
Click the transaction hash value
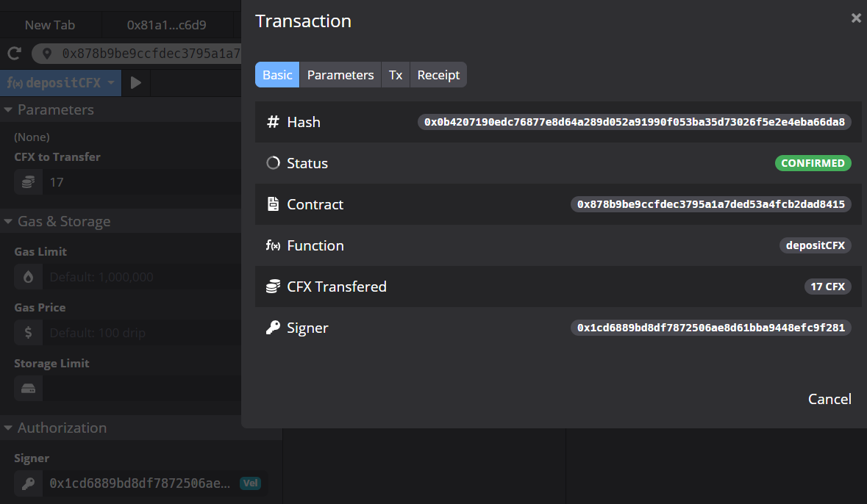coord(635,122)
